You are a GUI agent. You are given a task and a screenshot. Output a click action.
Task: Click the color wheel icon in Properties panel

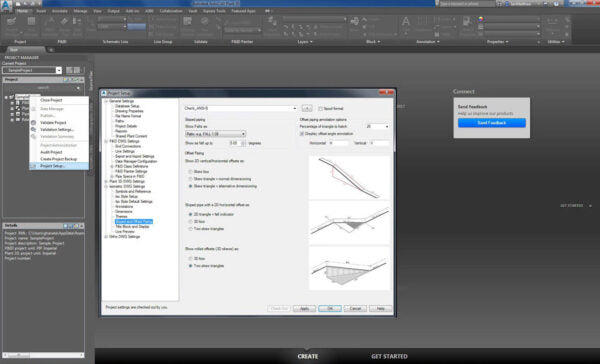(x=481, y=19)
